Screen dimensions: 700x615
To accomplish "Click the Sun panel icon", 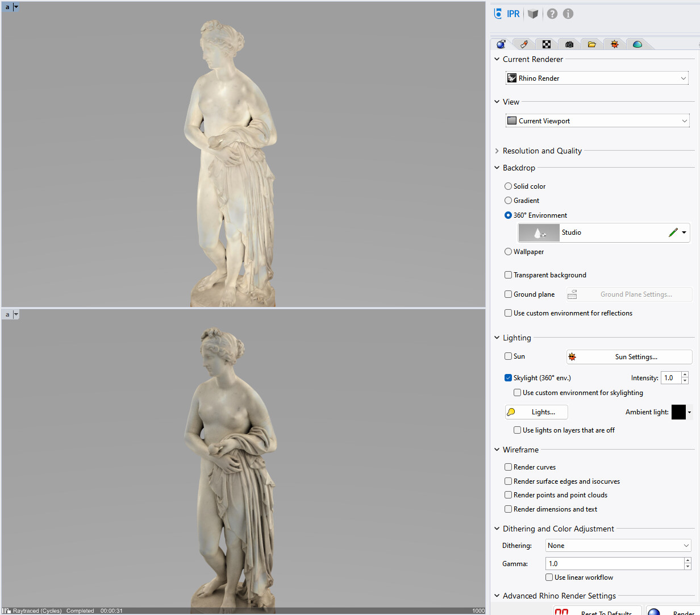I will point(614,44).
